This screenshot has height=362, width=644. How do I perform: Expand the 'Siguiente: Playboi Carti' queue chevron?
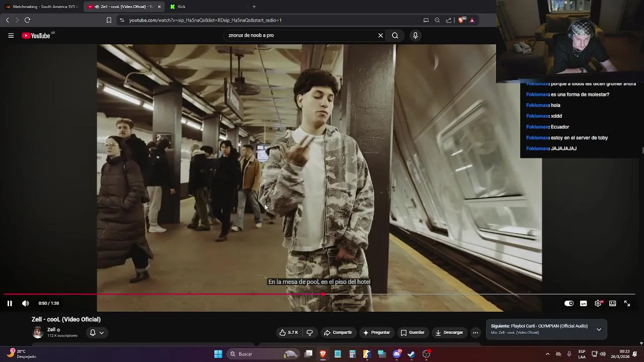(x=599, y=329)
